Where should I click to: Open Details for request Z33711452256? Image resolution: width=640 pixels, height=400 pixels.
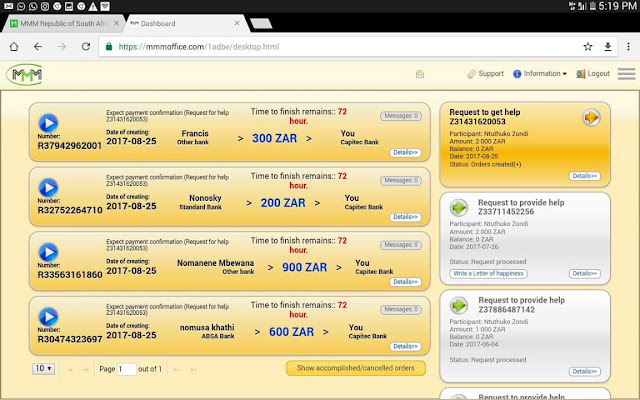click(584, 273)
